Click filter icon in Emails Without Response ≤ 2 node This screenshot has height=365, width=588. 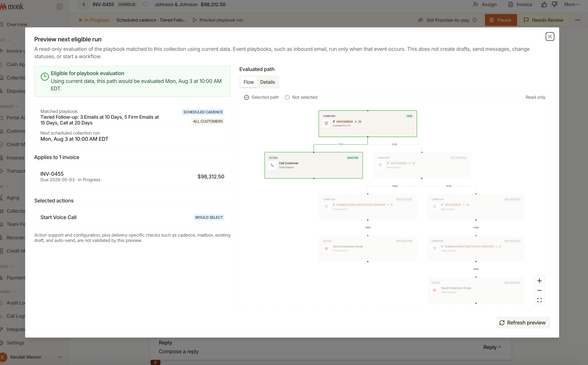coord(434,248)
